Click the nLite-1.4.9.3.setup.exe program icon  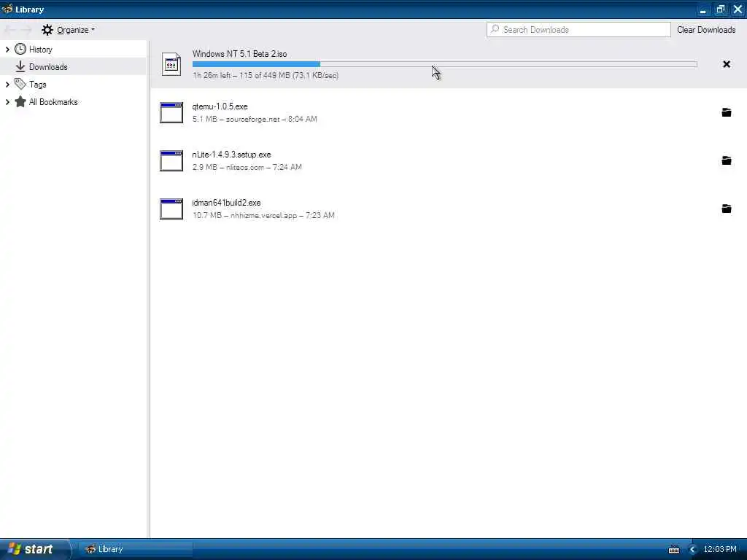click(171, 160)
